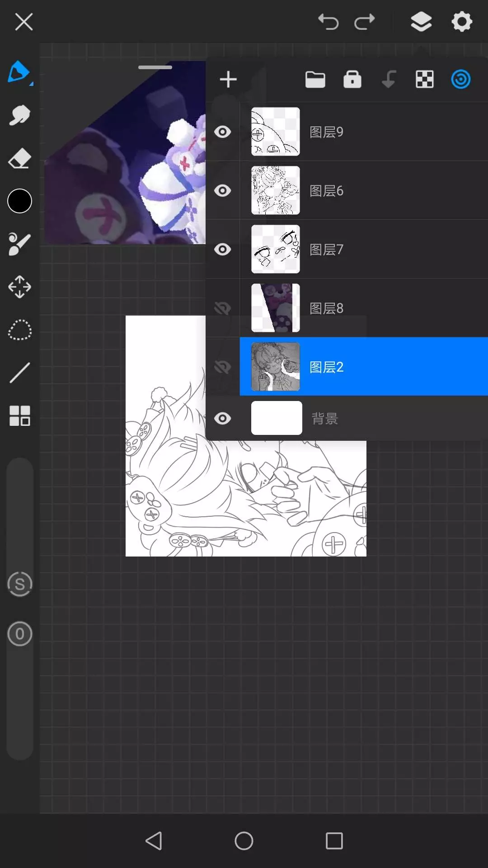
Task: Open settings gear
Action: (462, 22)
